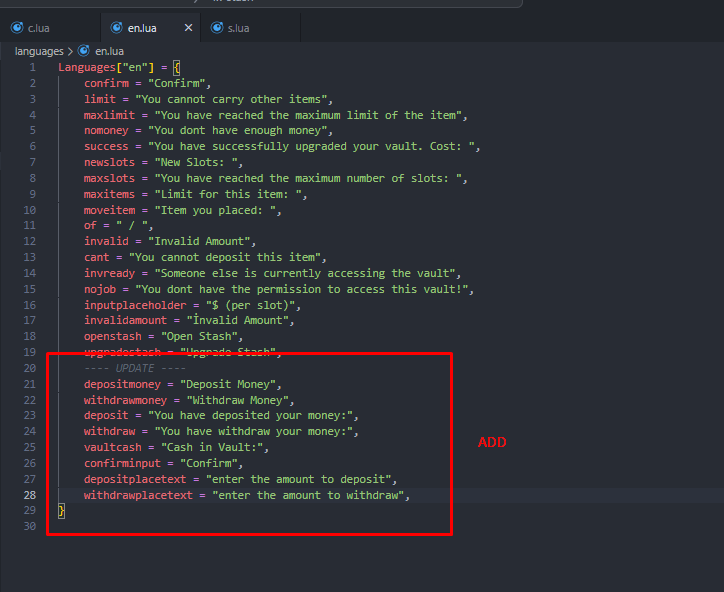Close the en.lua tab
The height and width of the screenshot is (592, 724).
(x=188, y=28)
